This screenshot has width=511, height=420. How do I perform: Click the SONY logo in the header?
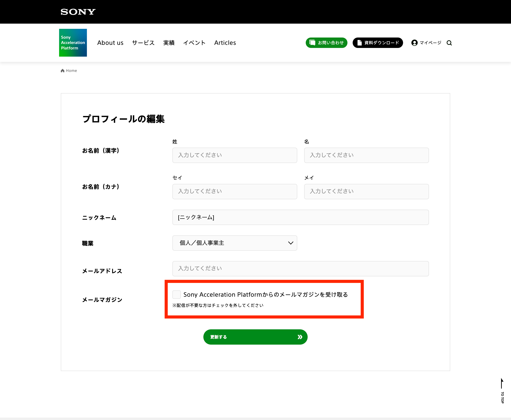tap(78, 11)
